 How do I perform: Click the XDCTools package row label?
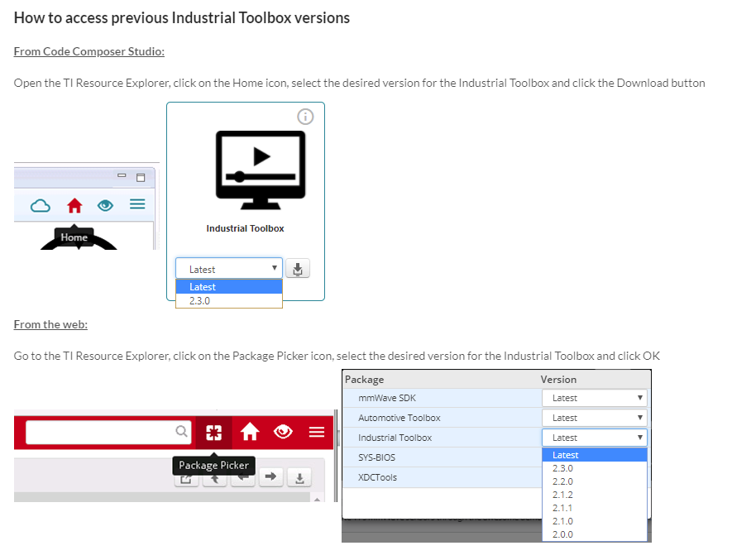(x=377, y=477)
